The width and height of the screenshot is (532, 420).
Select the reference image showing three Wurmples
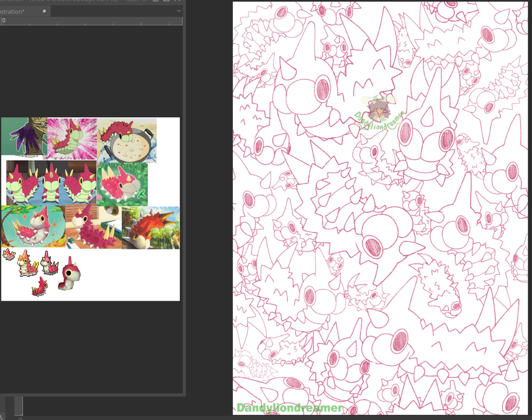[51, 182]
